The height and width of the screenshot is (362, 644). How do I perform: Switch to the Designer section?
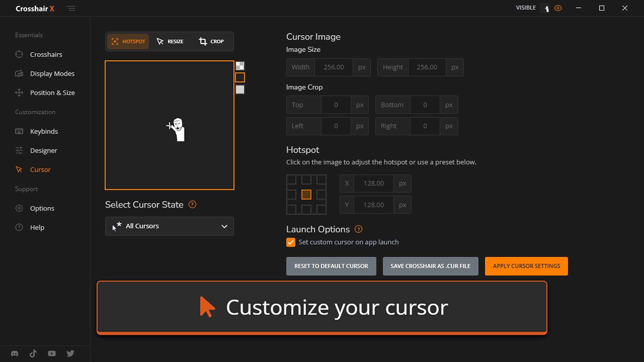point(43,150)
